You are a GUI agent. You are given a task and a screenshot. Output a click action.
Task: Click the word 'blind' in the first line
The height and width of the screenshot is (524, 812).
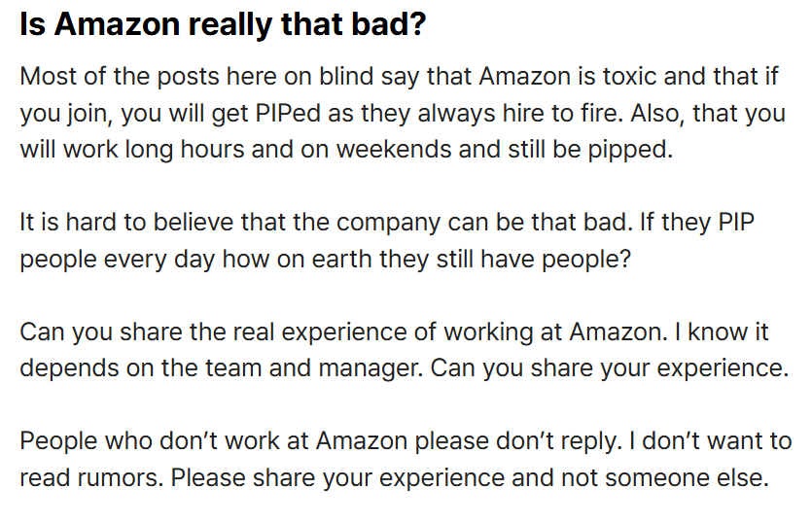coord(346,77)
